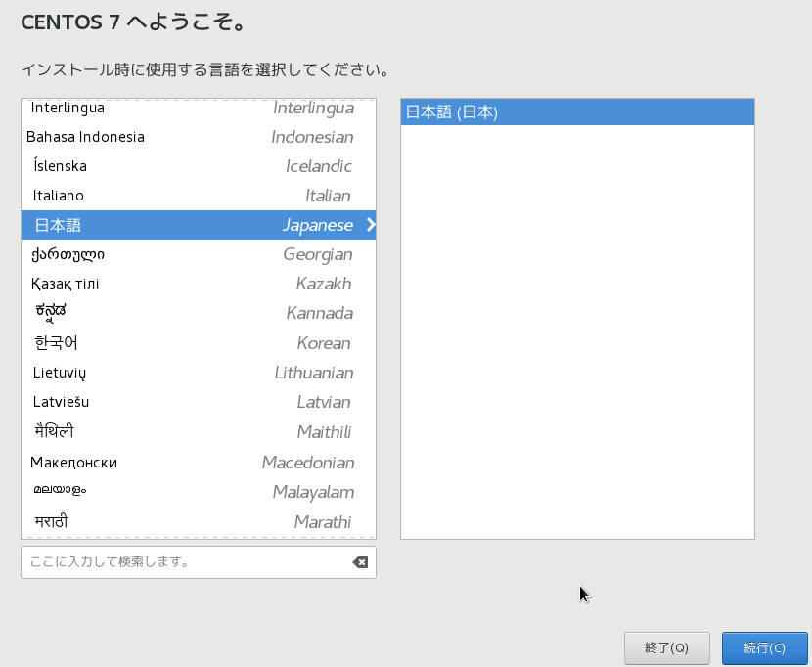The height and width of the screenshot is (667, 812).
Task: Clear the search field with backspace icon
Action: pos(360,562)
